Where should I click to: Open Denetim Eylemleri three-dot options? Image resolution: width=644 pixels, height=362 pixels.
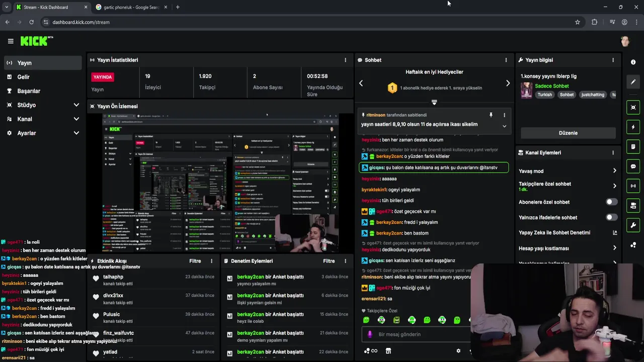pyautogui.click(x=345, y=261)
